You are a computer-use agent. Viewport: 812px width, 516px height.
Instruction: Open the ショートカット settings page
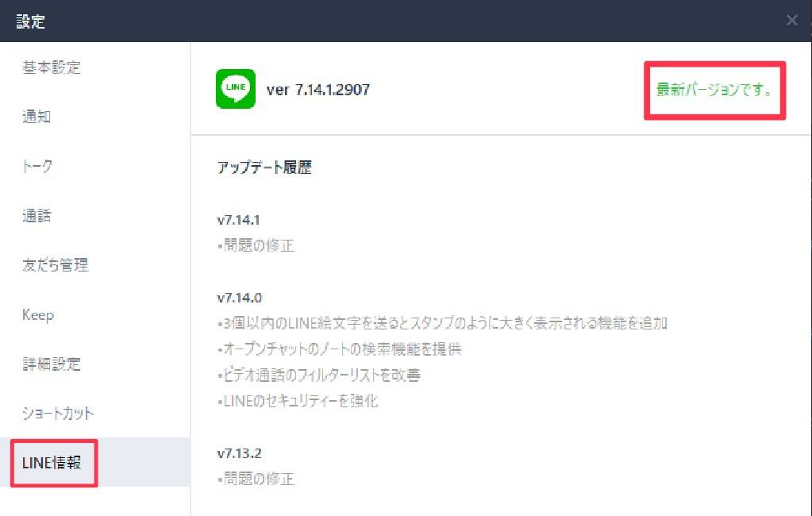(58, 414)
